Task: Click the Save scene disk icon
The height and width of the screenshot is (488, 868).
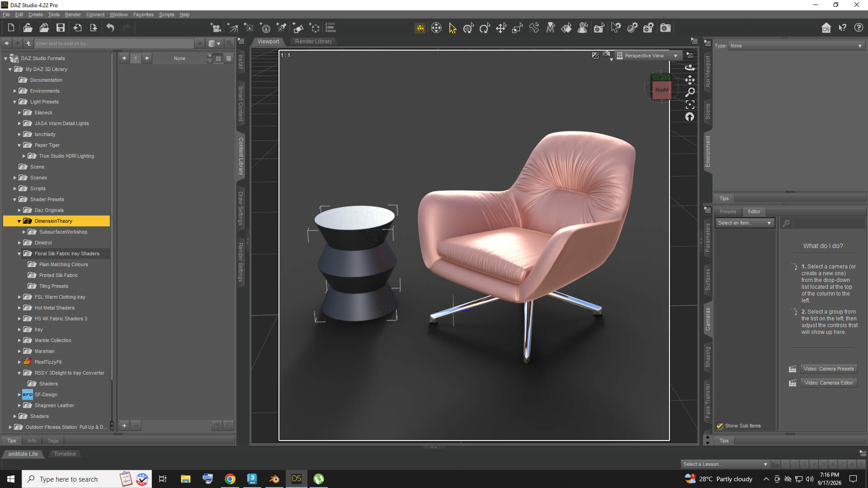Action: click(60, 28)
